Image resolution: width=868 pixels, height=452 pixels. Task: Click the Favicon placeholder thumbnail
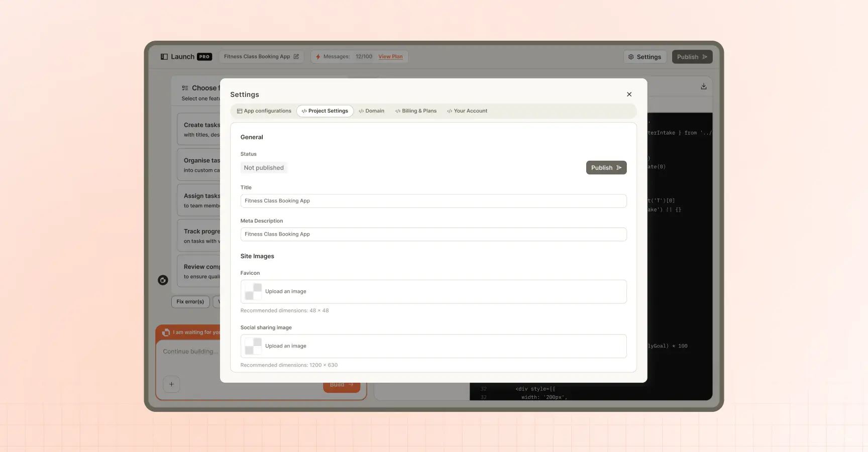(x=253, y=292)
